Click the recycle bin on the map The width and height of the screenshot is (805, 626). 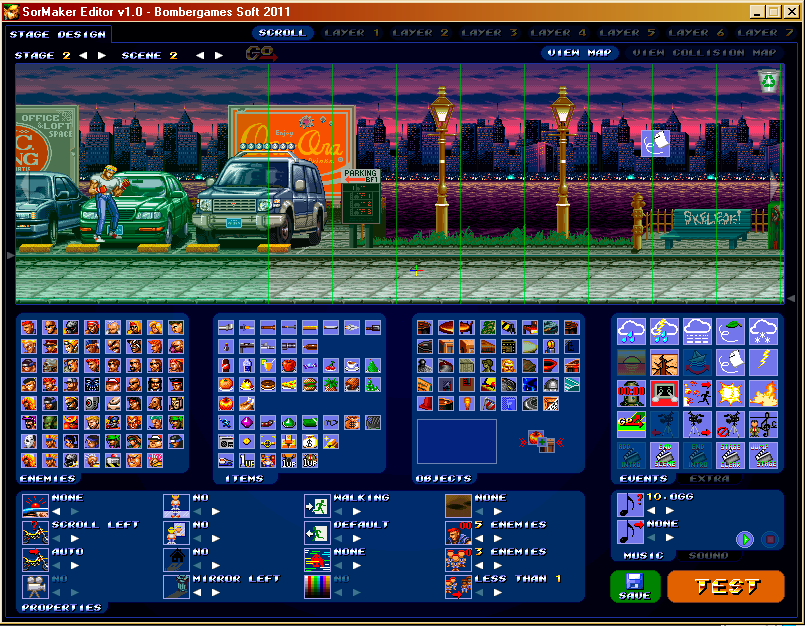769,81
